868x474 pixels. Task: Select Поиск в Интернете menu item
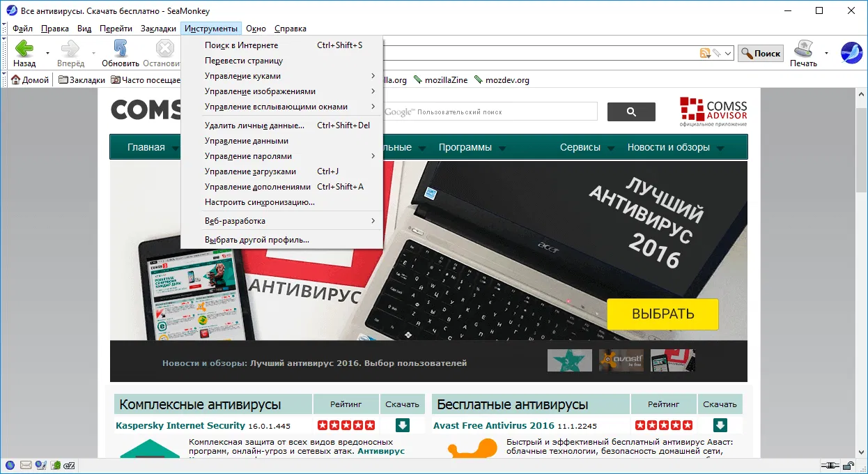281,45
